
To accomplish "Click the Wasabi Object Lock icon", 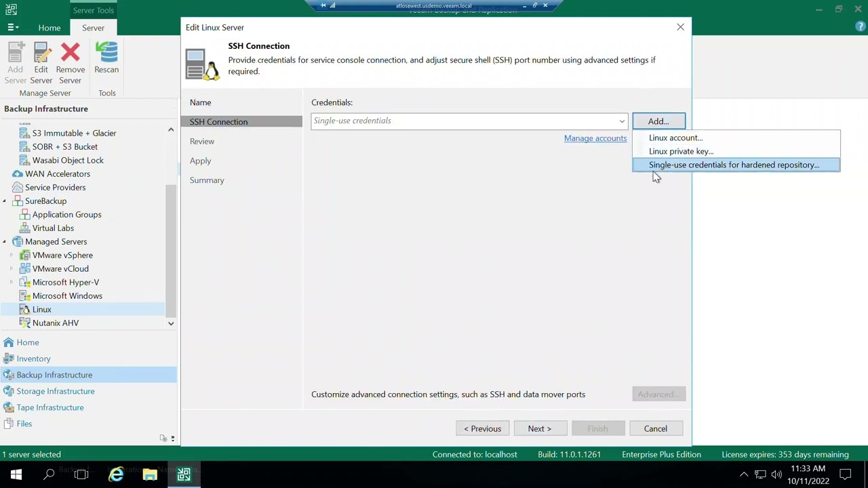I will pos(24,160).
